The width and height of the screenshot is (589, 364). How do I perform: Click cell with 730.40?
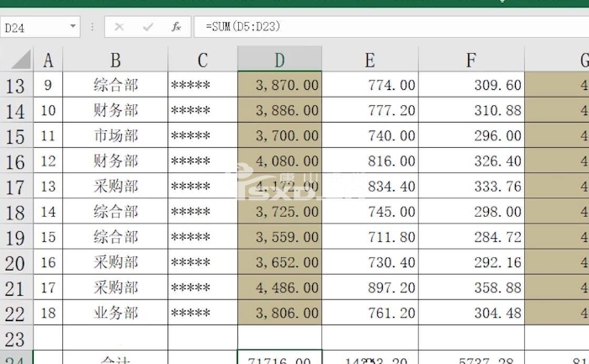pos(370,262)
